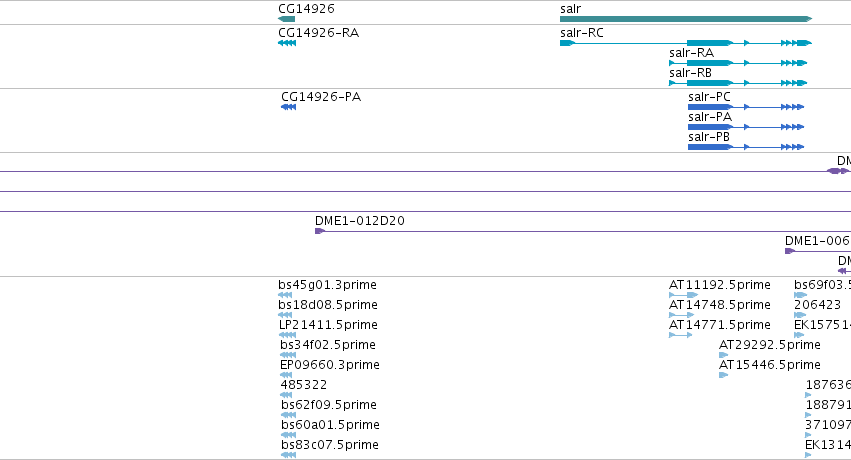Viewport: 851px width, 460px height.
Task: Click the salr-RA transcript glyph
Action: (738, 63)
